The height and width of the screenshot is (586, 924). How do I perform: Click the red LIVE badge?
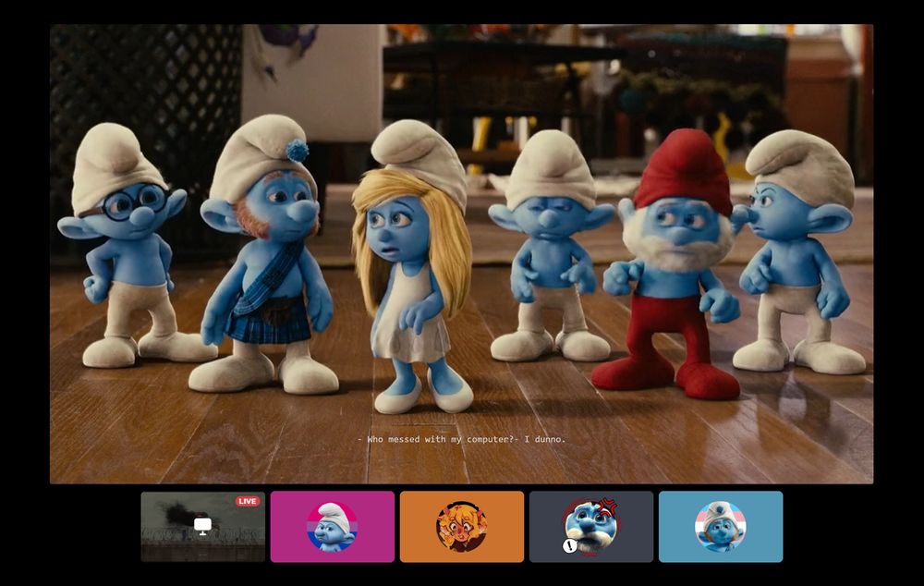[248, 501]
